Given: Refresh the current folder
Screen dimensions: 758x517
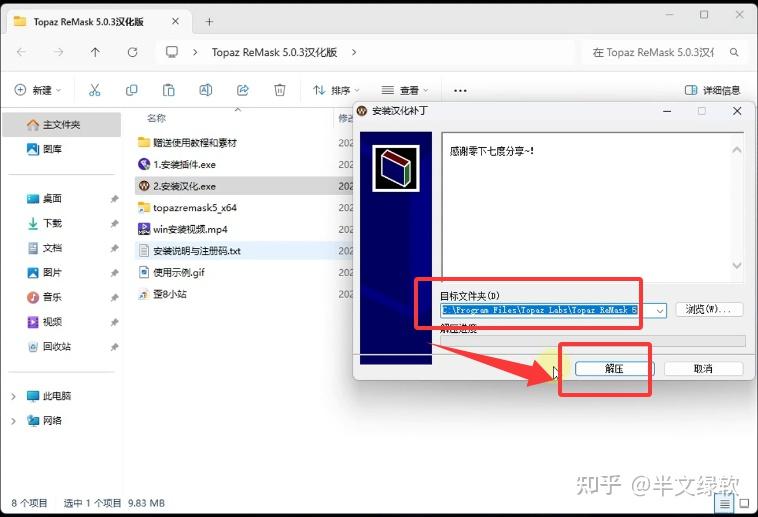Looking at the screenshot, I should tap(132, 52).
